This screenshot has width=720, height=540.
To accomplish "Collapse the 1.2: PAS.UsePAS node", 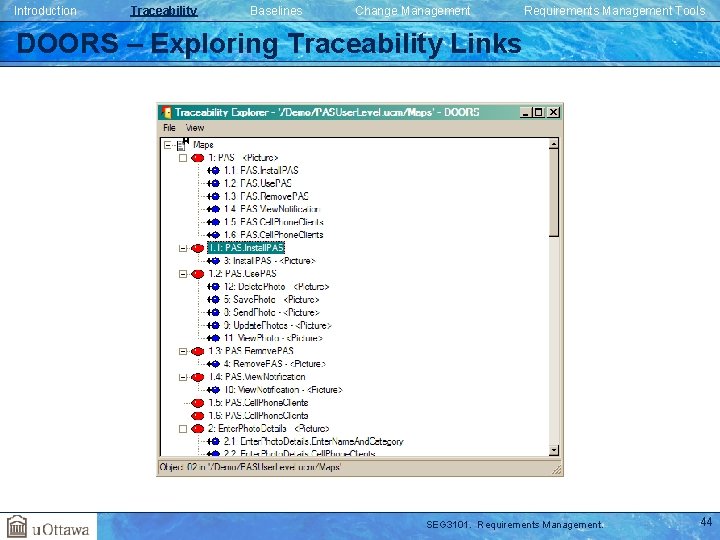I will (183, 274).
